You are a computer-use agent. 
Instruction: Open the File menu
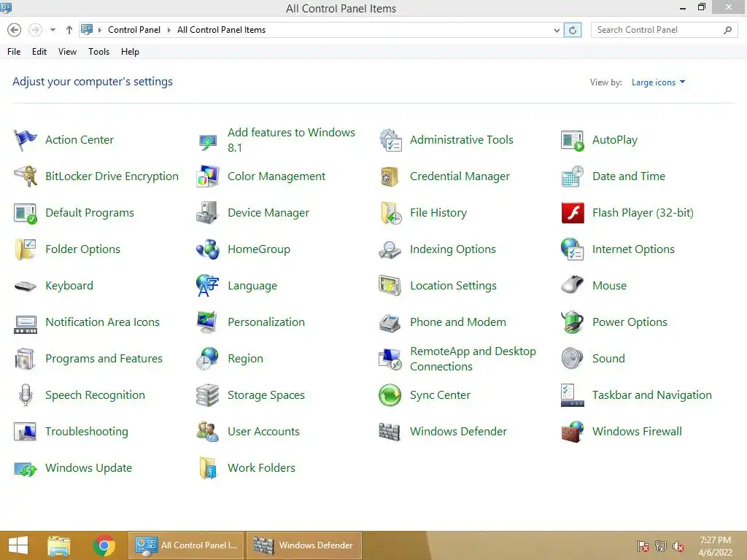pos(14,52)
